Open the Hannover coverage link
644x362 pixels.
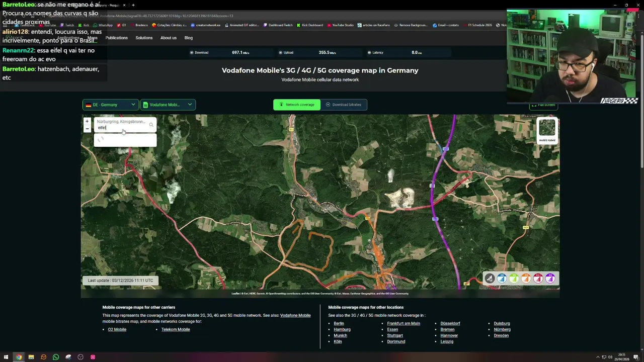coord(449,335)
